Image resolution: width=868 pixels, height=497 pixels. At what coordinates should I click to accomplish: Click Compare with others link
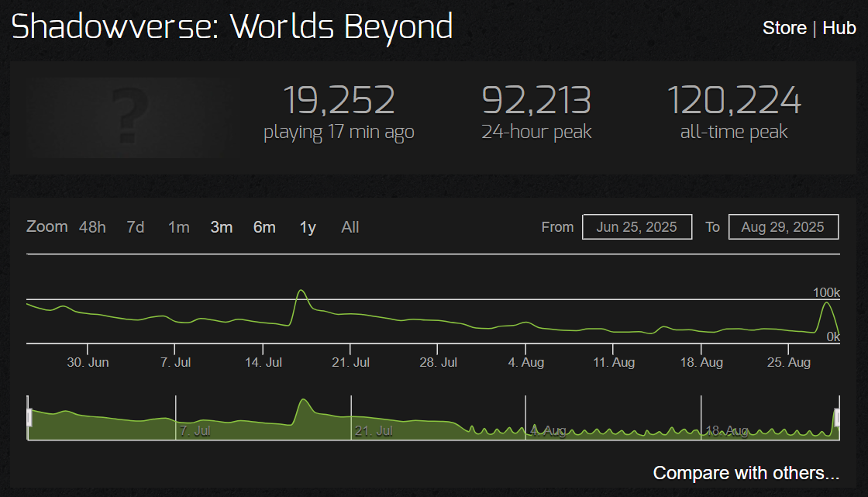tap(746, 473)
